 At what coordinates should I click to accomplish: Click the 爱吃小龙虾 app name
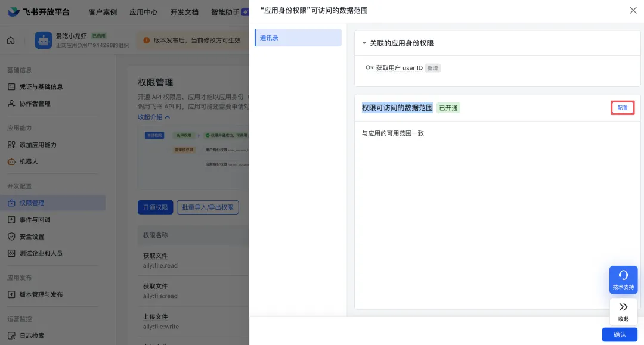(x=72, y=36)
